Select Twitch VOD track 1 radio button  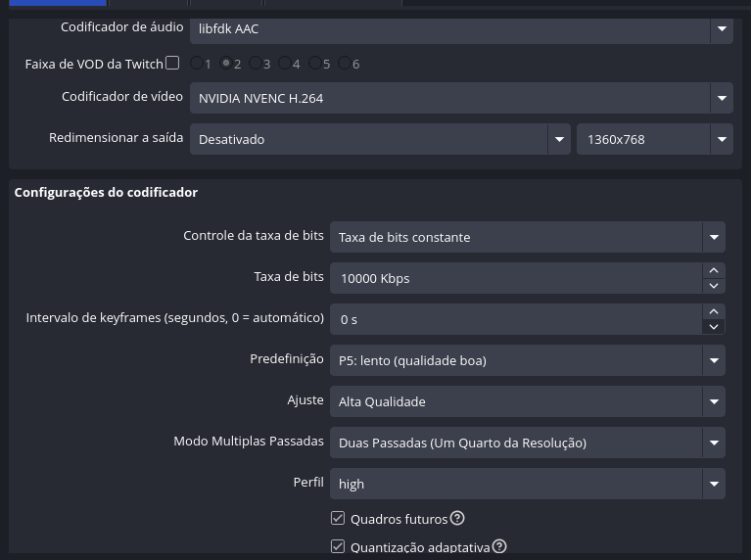(x=197, y=63)
